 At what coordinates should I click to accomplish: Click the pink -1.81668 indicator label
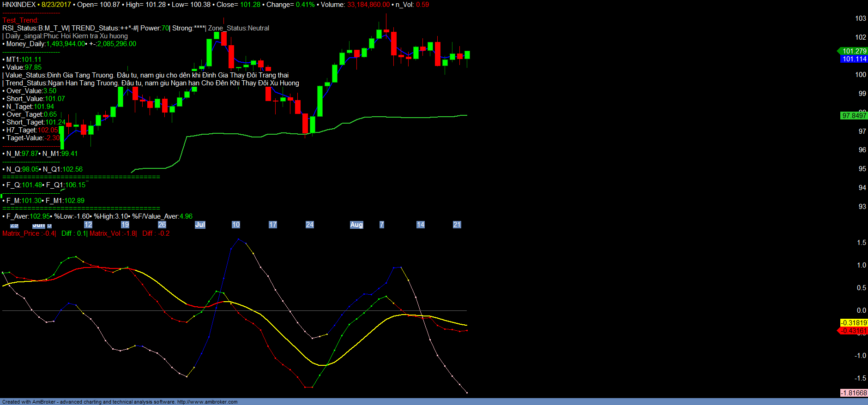pyautogui.click(x=854, y=393)
